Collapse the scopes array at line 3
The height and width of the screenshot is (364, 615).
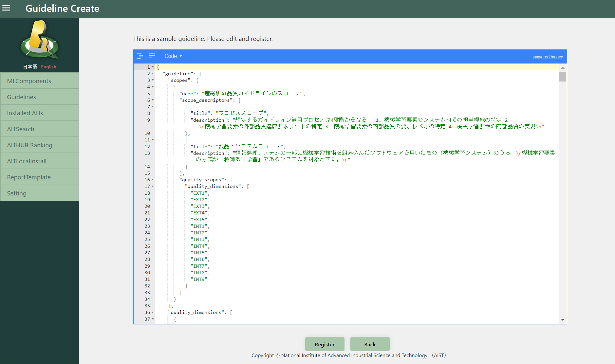point(153,80)
